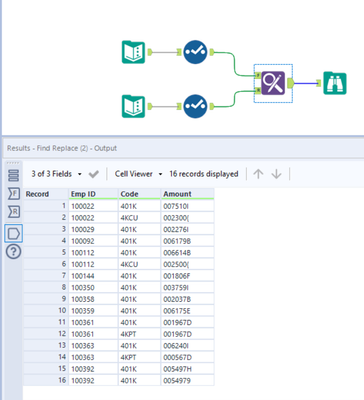Screen dimensions: 364x400
Task: Select row number 16 in Record column
Action: tap(46, 380)
